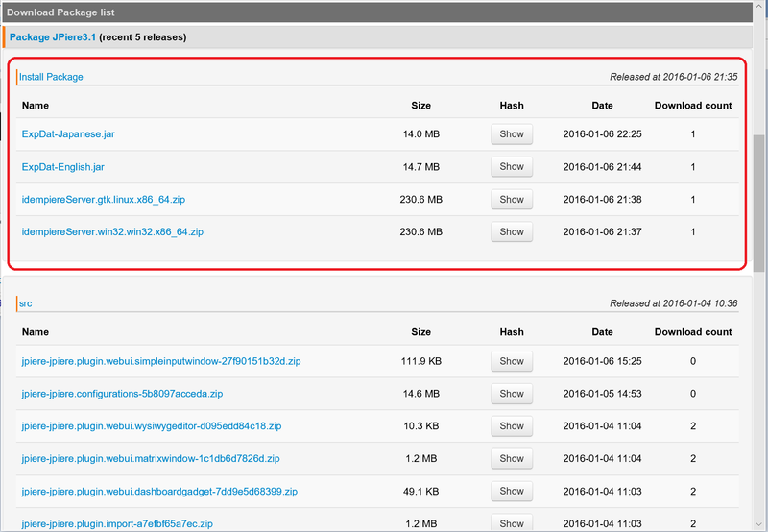
Task: Download the matrixwindow plugin zip
Action: (x=151, y=459)
